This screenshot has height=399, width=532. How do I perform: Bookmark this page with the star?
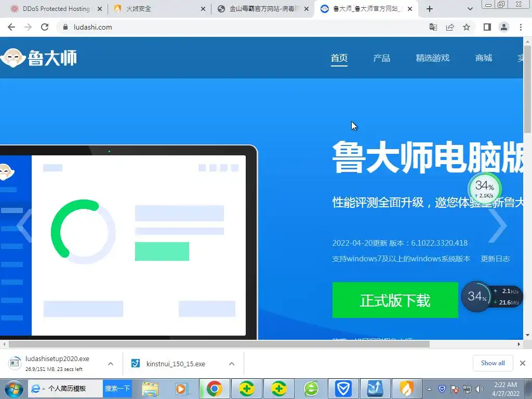pos(467,27)
